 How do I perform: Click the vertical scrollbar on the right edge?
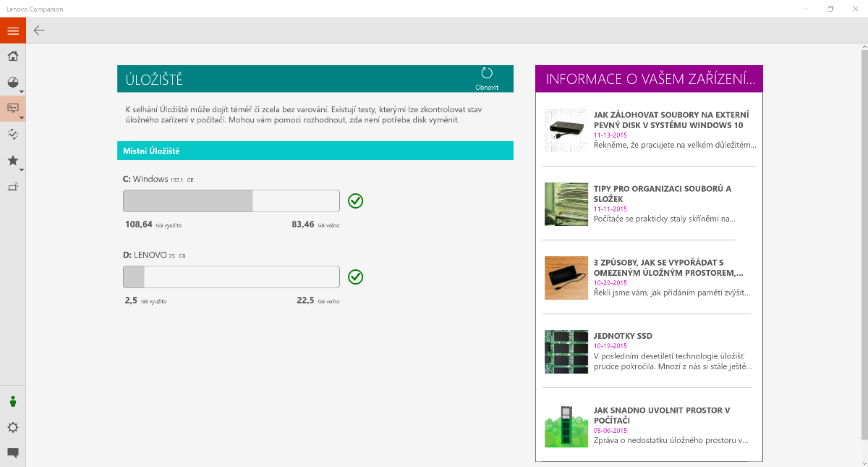(x=863, y=246)
